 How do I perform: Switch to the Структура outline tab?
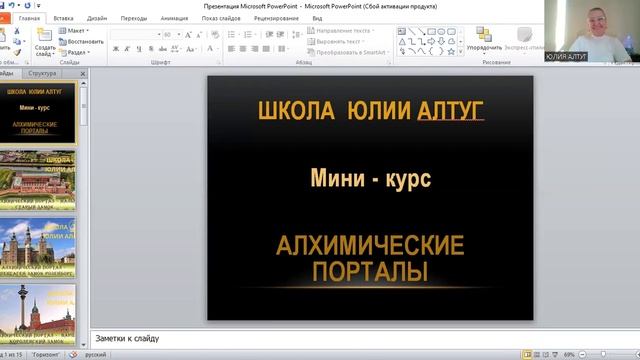42,73
